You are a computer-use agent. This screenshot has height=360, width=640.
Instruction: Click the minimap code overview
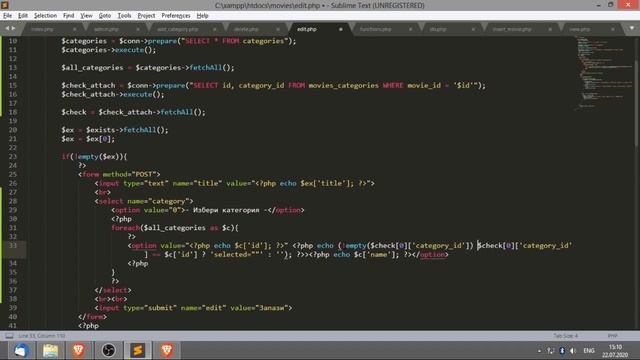(x=604, y=73)
